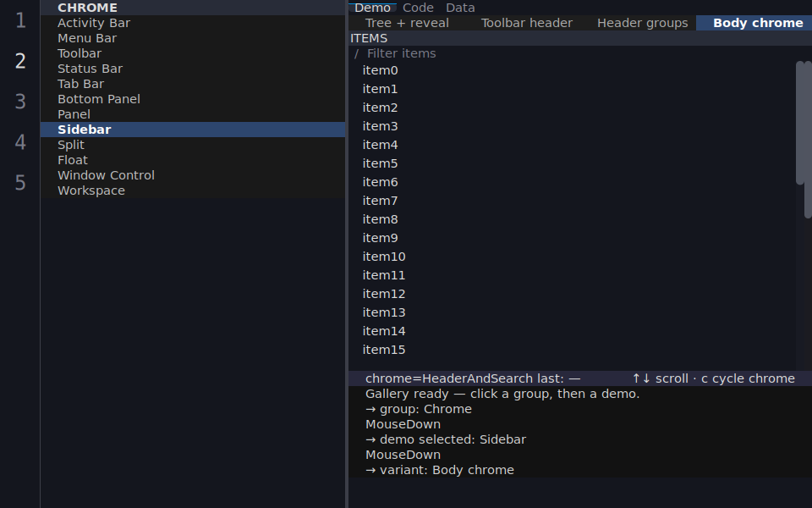
Task: Open the Menu Bar demo
Action: 193,38
